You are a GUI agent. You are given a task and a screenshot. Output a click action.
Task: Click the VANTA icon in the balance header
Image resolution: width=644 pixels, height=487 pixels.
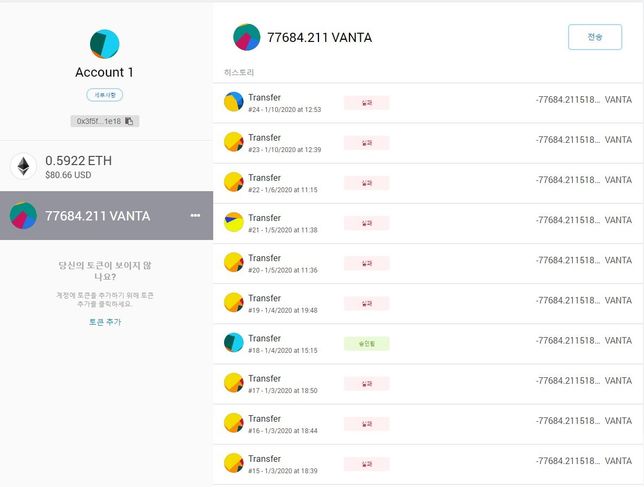coord(247,37)
